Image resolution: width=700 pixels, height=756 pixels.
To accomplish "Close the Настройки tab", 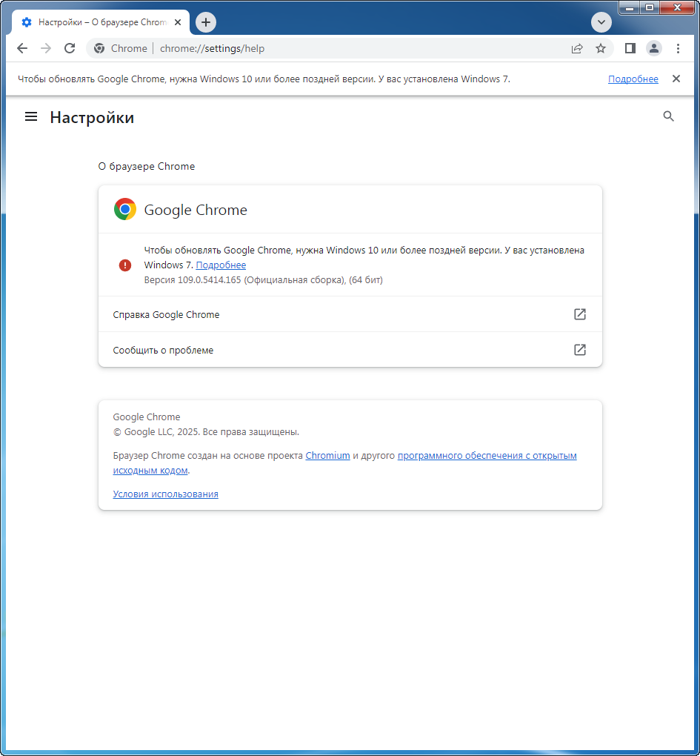I will (x=178, y=22).
